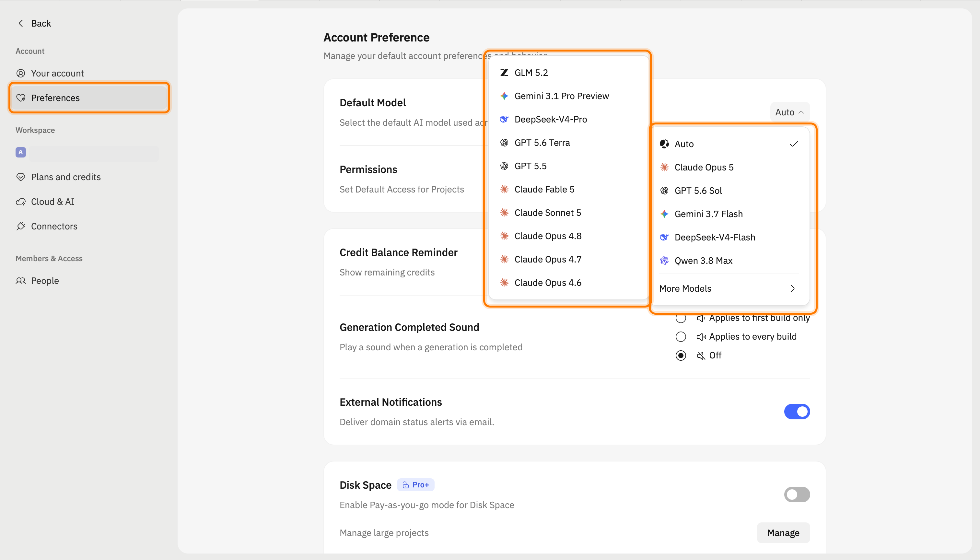Select Claude Opus 4.7 in submenu
Image resolution: width=980 pixels, height=560 pixels.
point(568,259)
